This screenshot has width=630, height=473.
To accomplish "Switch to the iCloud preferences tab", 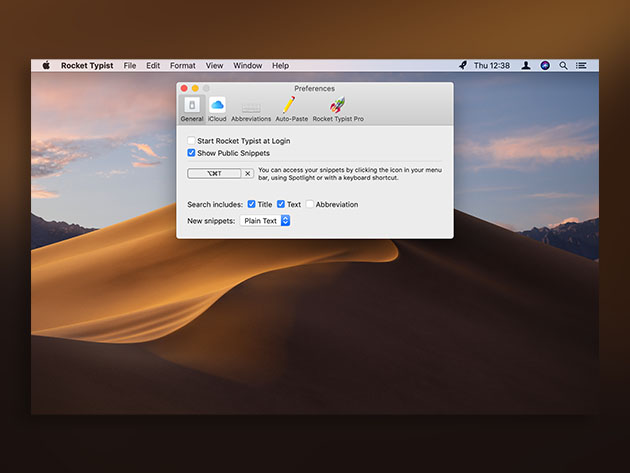I will tap(217, 109).
